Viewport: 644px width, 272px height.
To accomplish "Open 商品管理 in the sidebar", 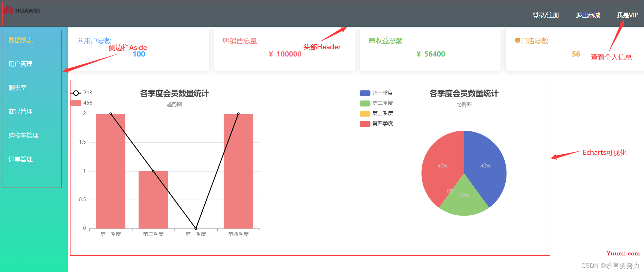I will (21, 112).
